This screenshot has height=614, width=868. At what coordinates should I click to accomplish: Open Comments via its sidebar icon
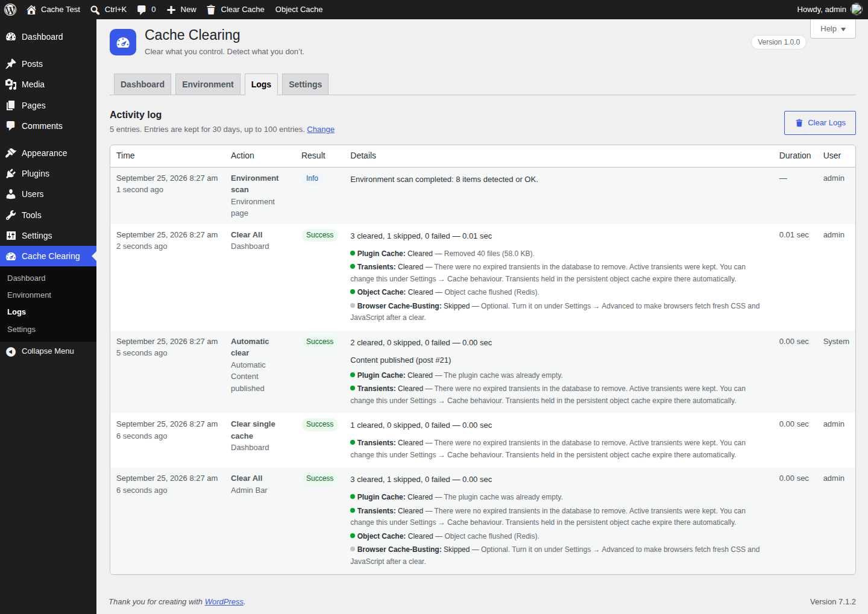[x=11, y=126]
